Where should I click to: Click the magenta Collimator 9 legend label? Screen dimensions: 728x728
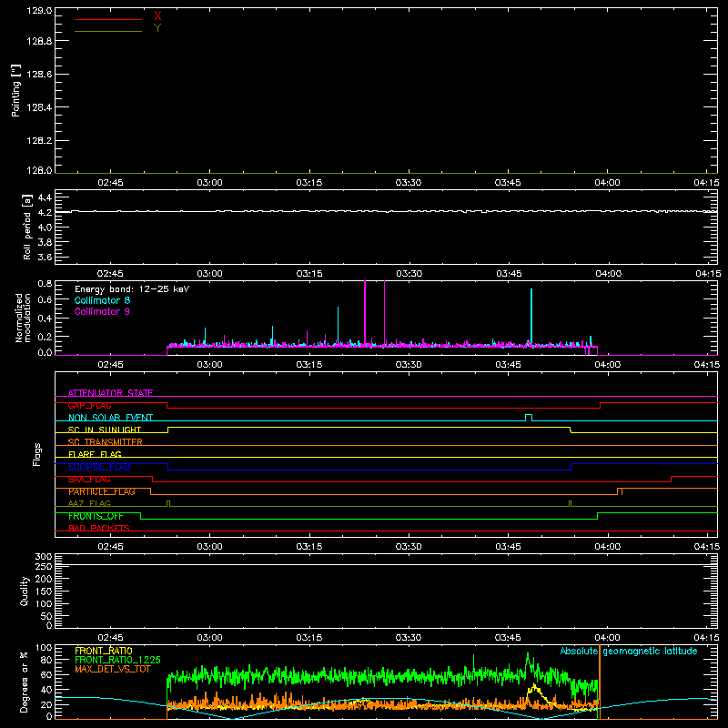102,311
